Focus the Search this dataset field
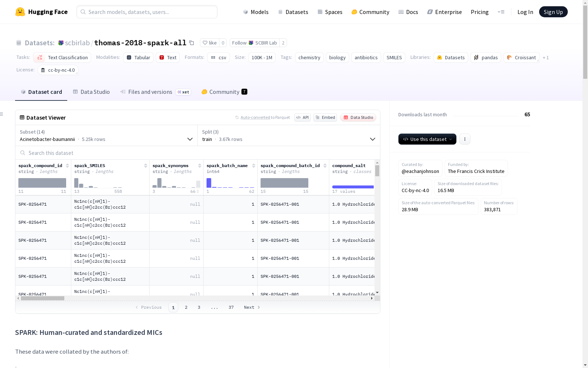Image resolution: width=588 pixels, height=368 pixels. tap(198, 153)
